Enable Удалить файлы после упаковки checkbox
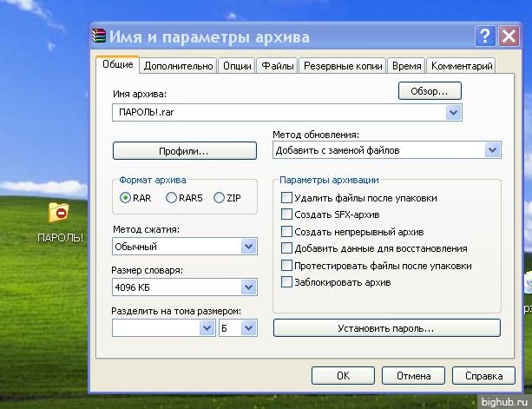 pyautogui.click(x=287, y=198)
